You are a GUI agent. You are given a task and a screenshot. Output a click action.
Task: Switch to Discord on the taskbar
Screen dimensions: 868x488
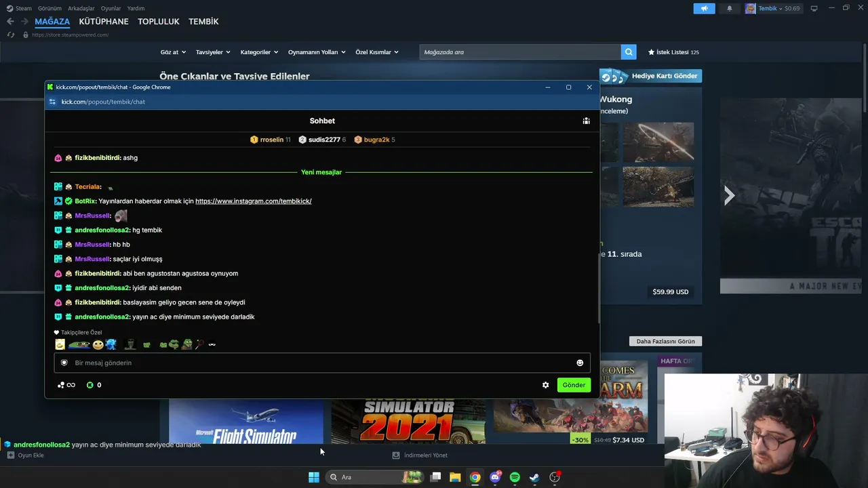click(x=496, y=477)
